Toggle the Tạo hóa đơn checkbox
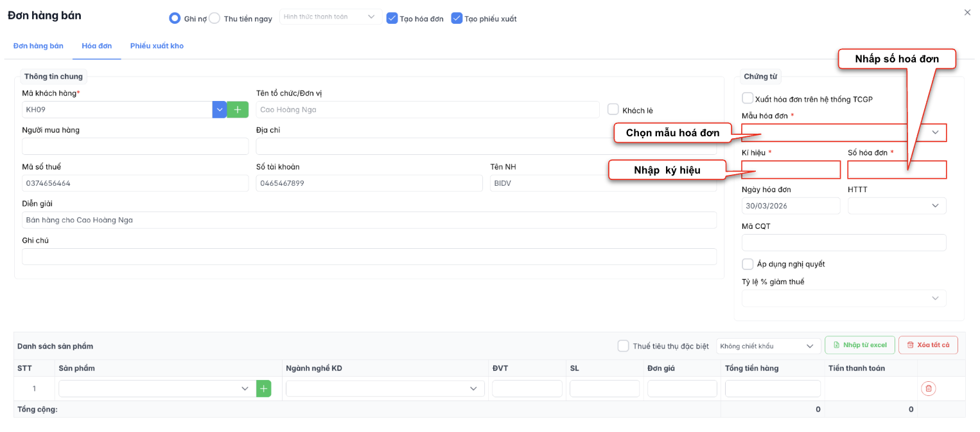Screen dimensions: 980x432 [x=392, y=19]
